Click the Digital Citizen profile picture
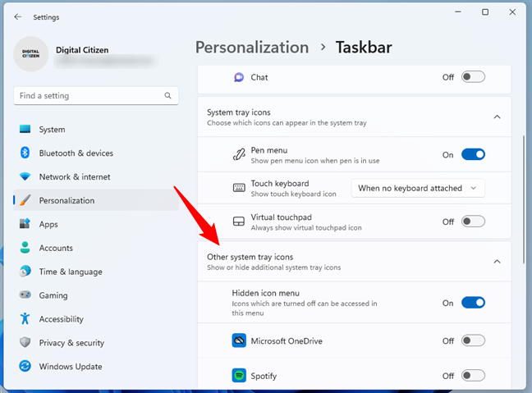 31,55
